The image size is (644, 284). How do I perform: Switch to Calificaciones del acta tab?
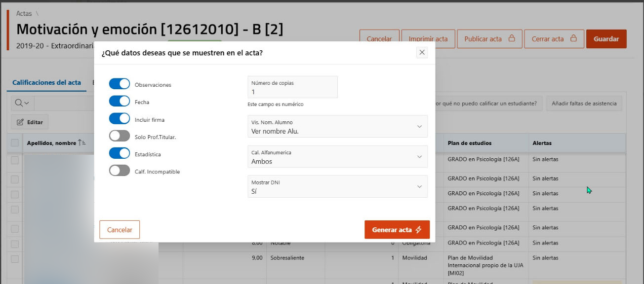pyautogui.click(x=46, y=83)
